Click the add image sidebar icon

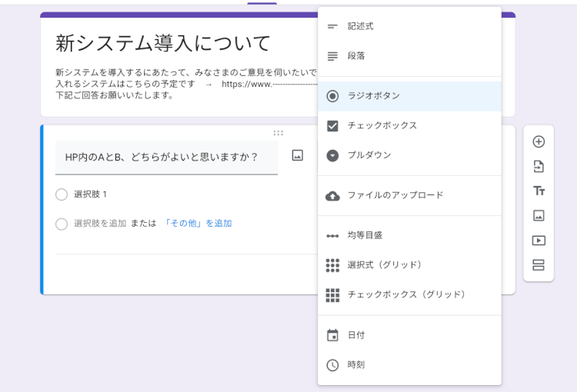coord(539,215)
